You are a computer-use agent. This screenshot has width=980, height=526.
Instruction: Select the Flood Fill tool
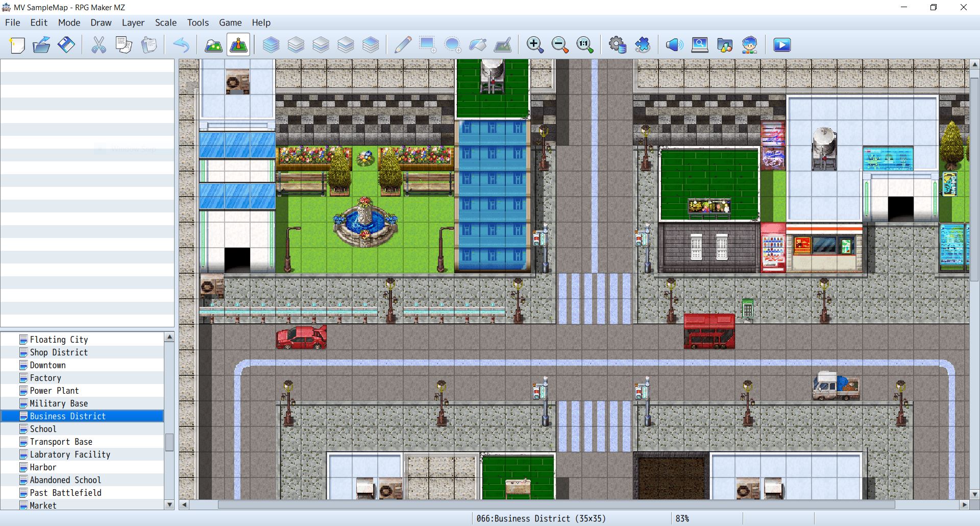click(x=478, y=45)
